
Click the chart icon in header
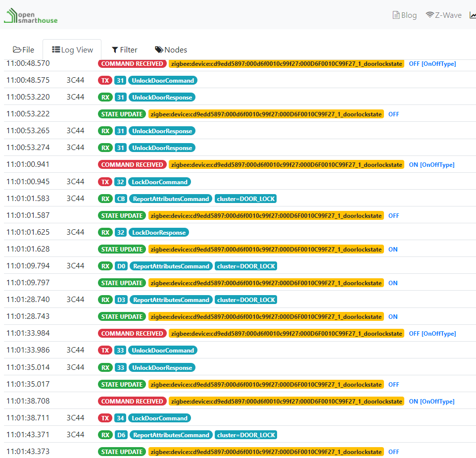473,15
